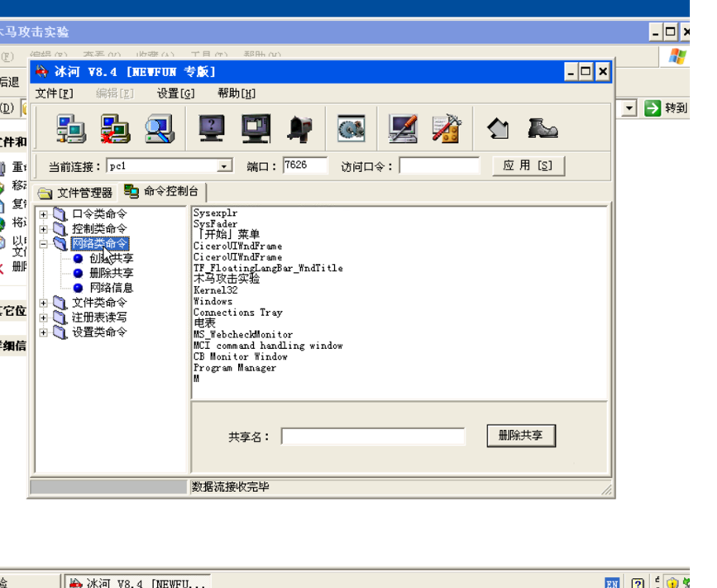Click the monitor with question mark icon
The image size is (717, 588).
tap(212, 128)
